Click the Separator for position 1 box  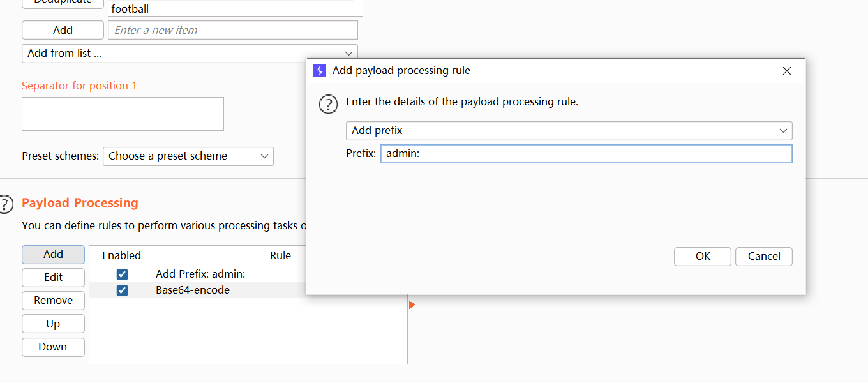[x=123, y=114]
